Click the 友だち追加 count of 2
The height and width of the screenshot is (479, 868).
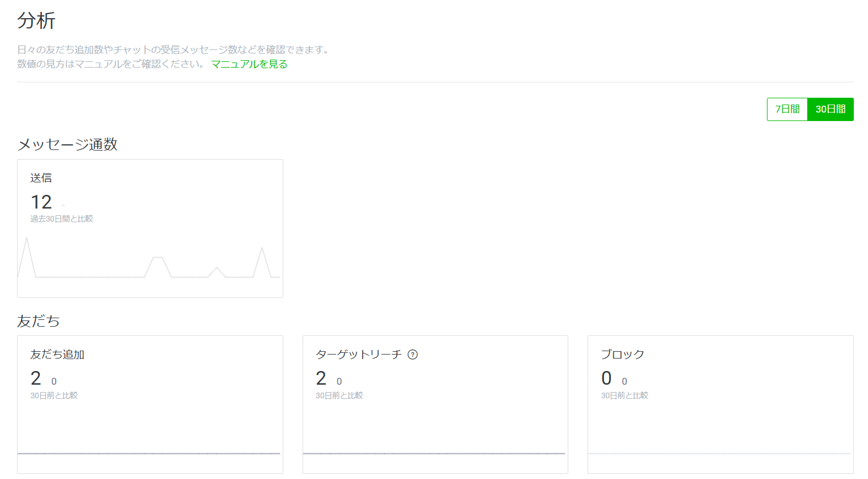36,378
